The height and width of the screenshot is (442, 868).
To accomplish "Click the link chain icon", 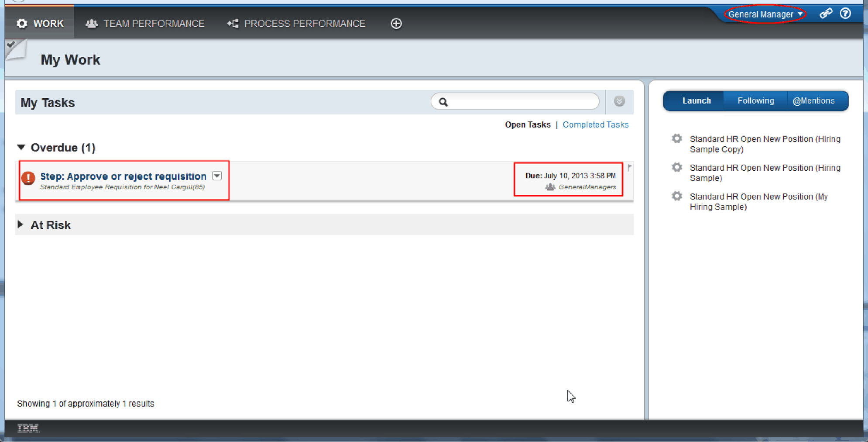I will (826, 14).
